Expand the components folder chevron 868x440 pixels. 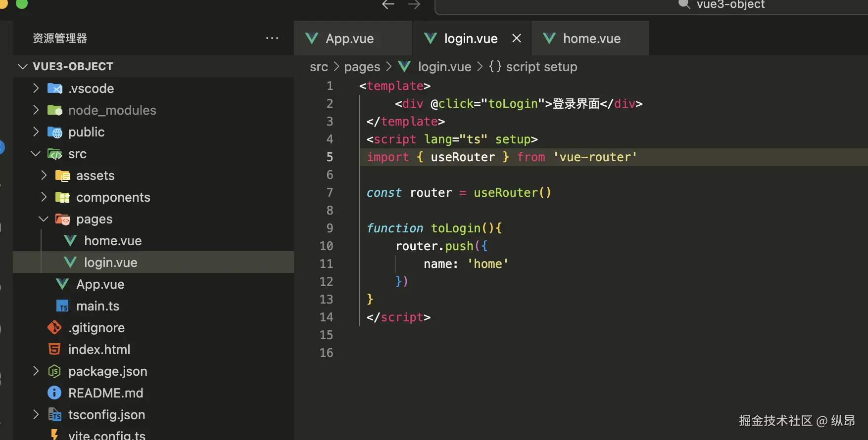(x=44, y=197)
